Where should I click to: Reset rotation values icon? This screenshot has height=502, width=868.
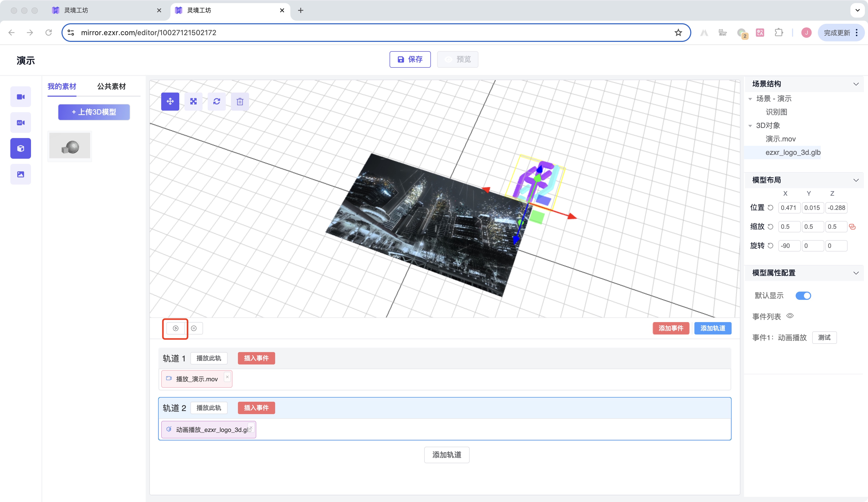pos(771,246)
